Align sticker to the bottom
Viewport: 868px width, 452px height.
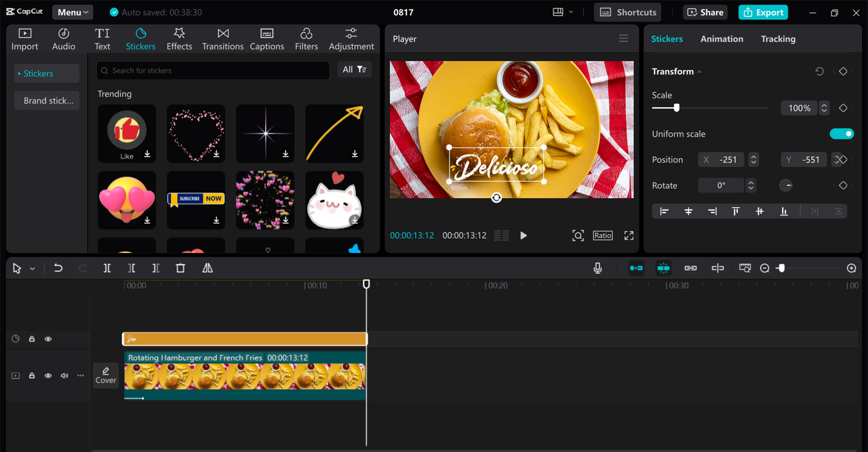tap(784, 212)
